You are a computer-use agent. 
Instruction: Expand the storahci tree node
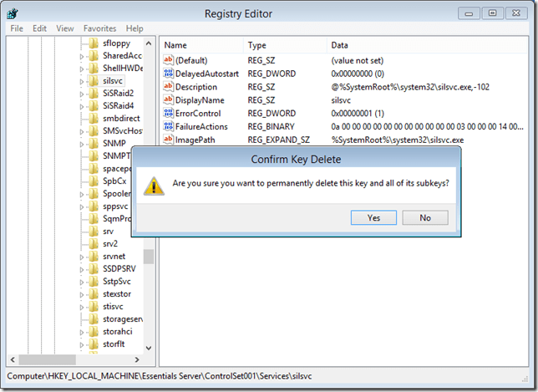click(82, 333)
